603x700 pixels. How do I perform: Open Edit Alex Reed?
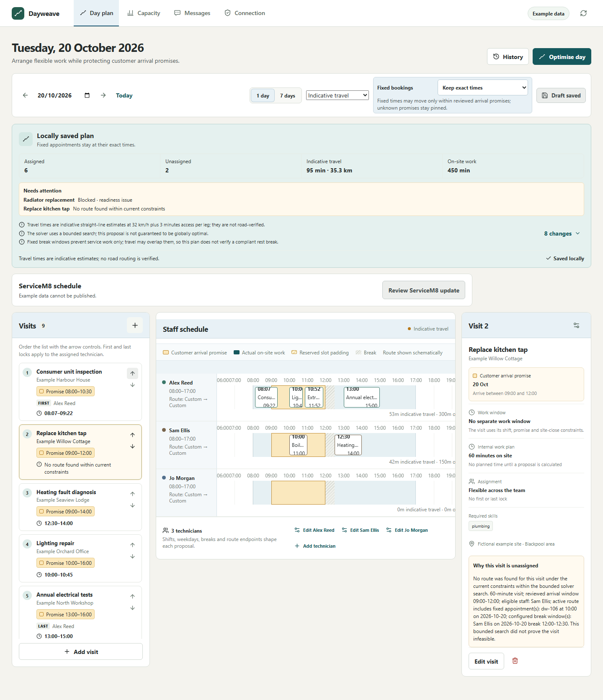point(314,530)
